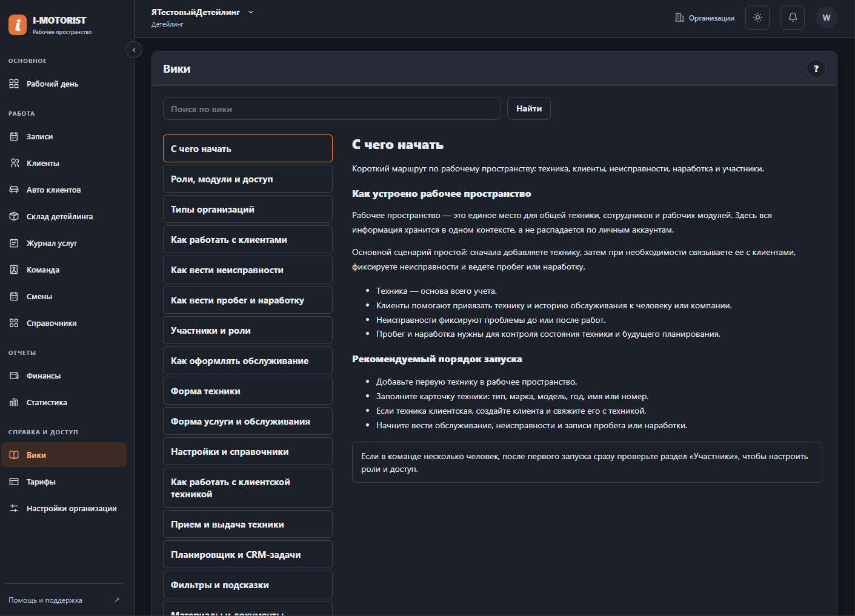Open topic Планировщик и CRM-задачи
The image size is (855, 616).
tap(248, 554)
